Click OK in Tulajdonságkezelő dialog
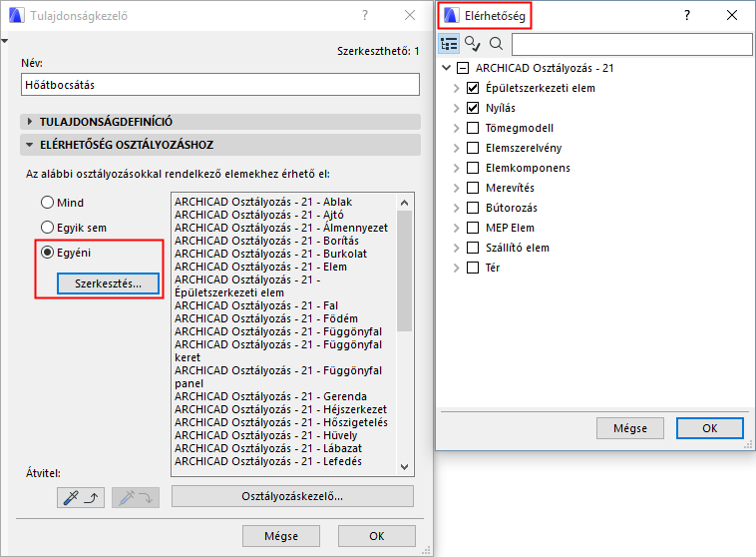The width and height of the screenshot is (756, 557). pos(377,536)
